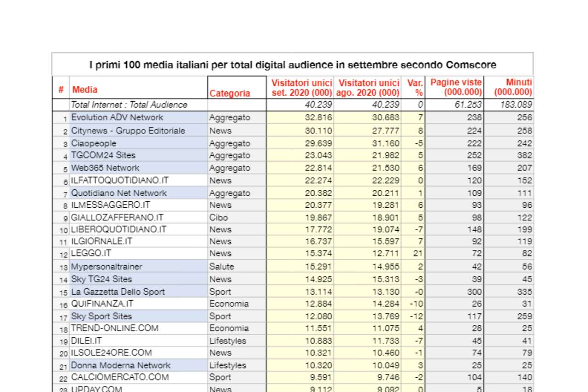Click the Visitatori unici ago. 2020 header

tap(369, 87)
